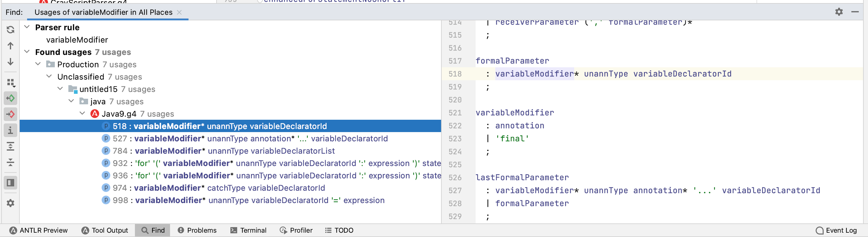Viewport: 868px width, 237px height.
Task: Go to previous occurrence with up arrow
Action: pos(10,46)
